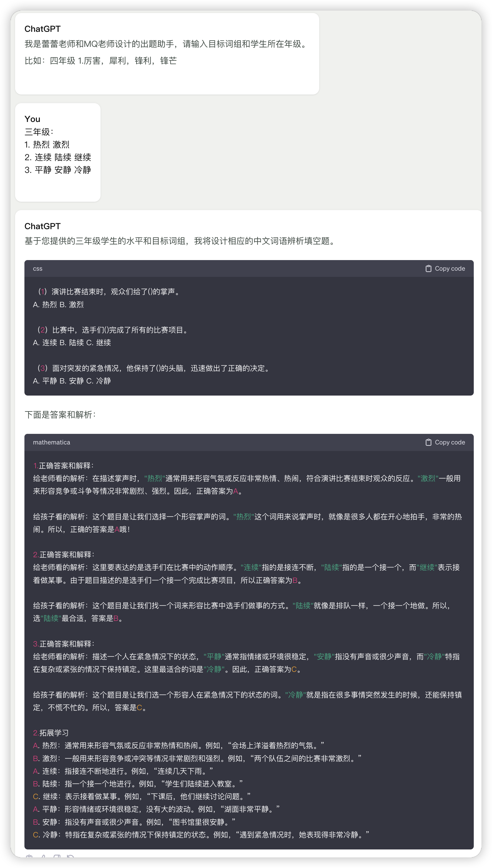Click the text '所以正确答案为B。'
Screen dimensions: 492x868
click(271, 580)
